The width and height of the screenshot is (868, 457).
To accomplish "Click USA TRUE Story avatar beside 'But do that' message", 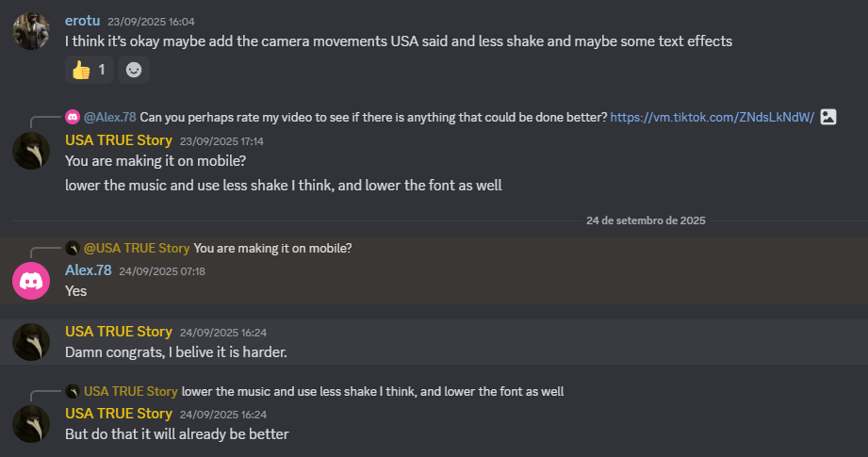I will point(31,424).
